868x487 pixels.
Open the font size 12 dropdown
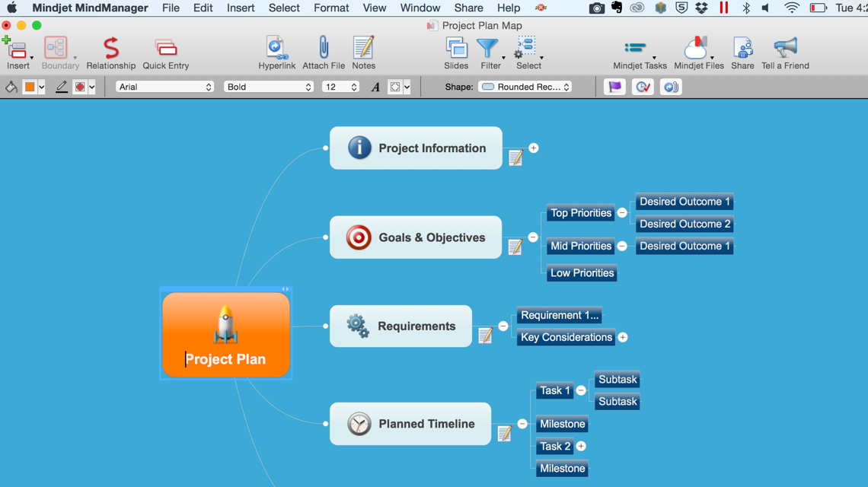point(340,87)
